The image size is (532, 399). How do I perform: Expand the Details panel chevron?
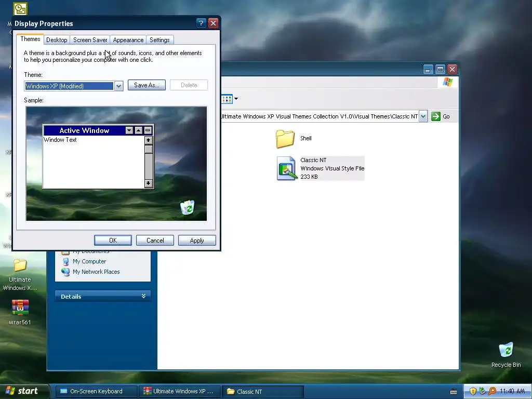coord(143,296)
